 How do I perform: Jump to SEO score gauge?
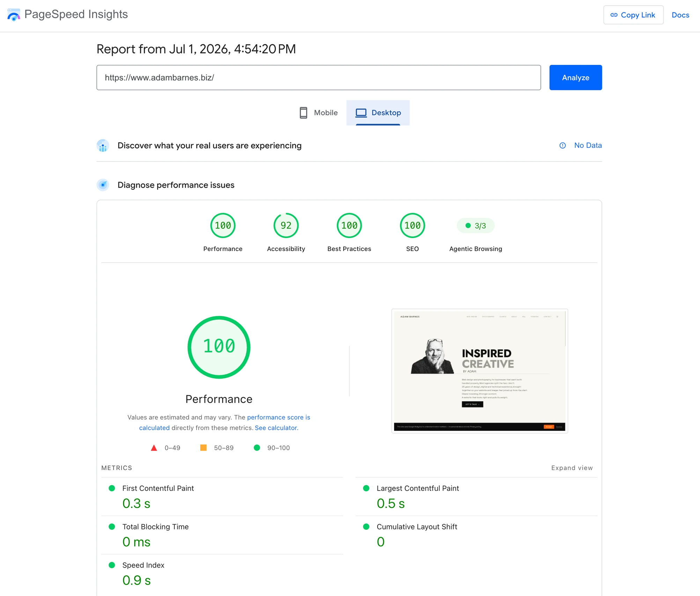(x=412, y=225)
